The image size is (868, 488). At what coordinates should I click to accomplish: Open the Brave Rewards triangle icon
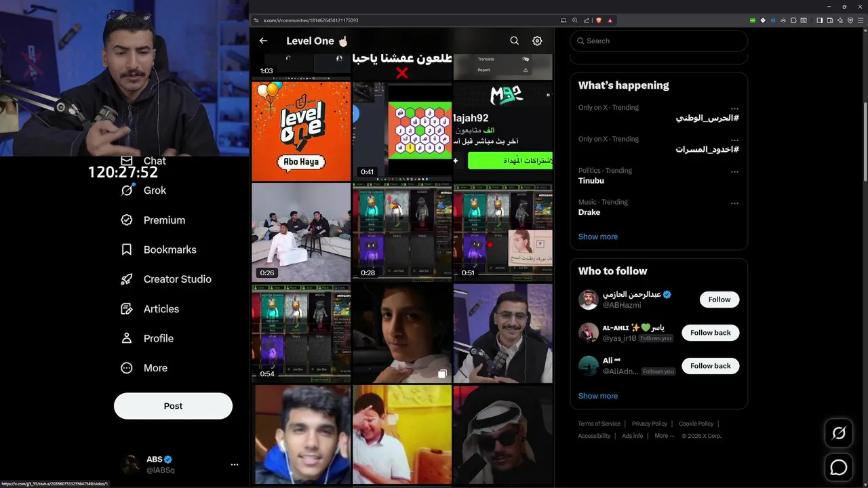pos(610,20)
